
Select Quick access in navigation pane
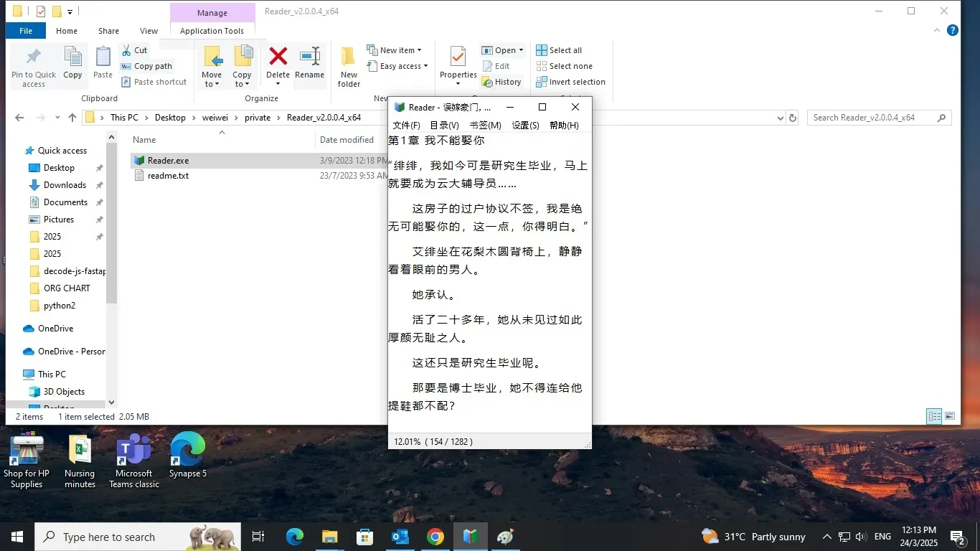(x=62, y=151)
